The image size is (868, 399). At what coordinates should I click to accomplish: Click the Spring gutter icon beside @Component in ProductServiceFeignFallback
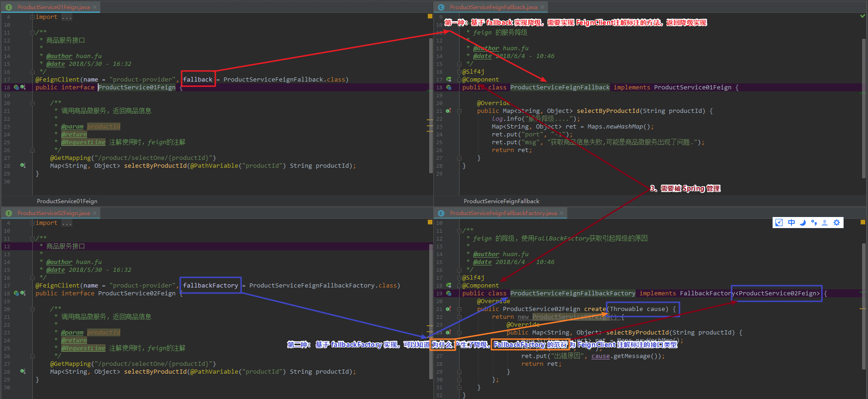449,79
